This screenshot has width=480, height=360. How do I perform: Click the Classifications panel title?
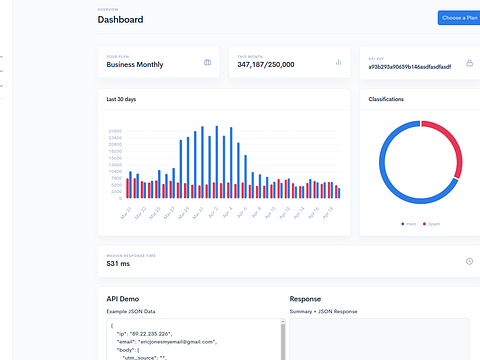[x=386, y=99]
